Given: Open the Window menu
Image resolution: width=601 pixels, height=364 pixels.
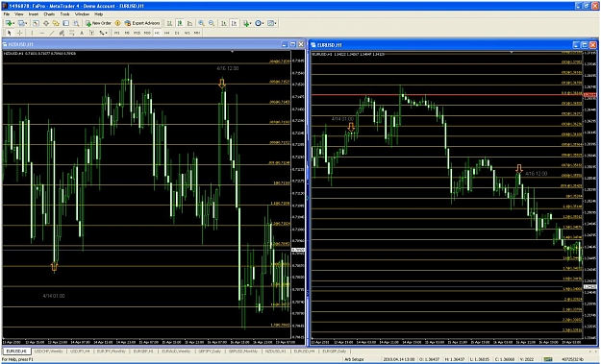Looking at the screenshot, I should tap(82, 14).
